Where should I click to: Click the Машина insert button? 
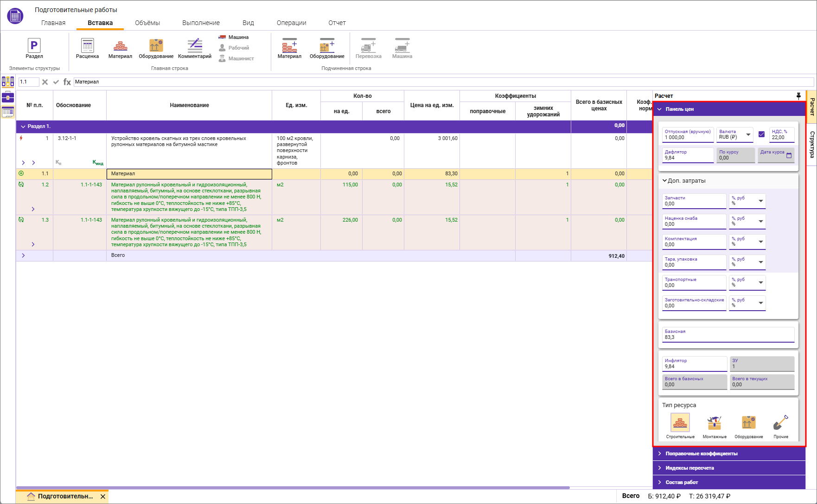[x=234, y=37]
